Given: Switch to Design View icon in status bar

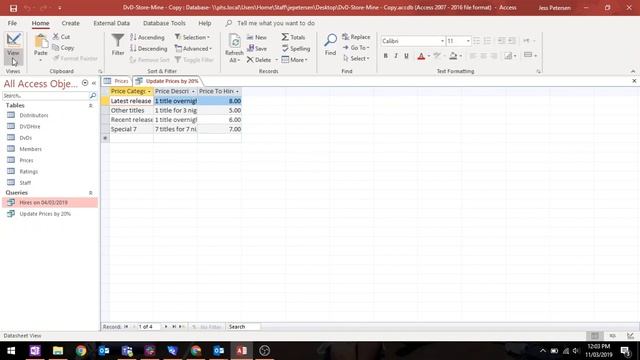Looking at the screenshot, I should click(631, 336).
